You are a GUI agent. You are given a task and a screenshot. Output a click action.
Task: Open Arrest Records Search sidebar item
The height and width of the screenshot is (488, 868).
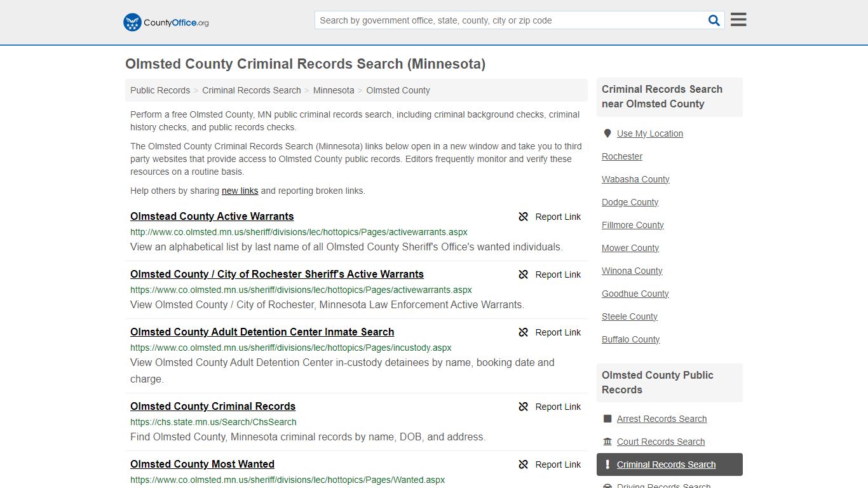(661, 419)
